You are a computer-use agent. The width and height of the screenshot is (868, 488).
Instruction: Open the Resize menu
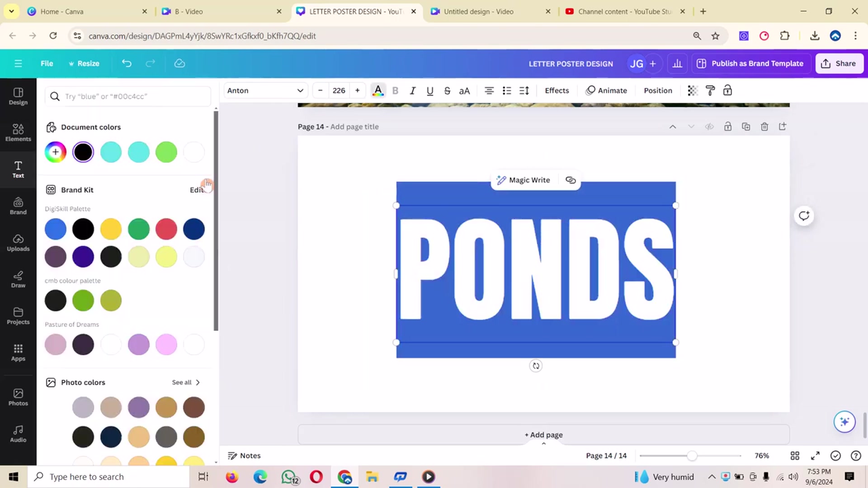tap(84, 63)
